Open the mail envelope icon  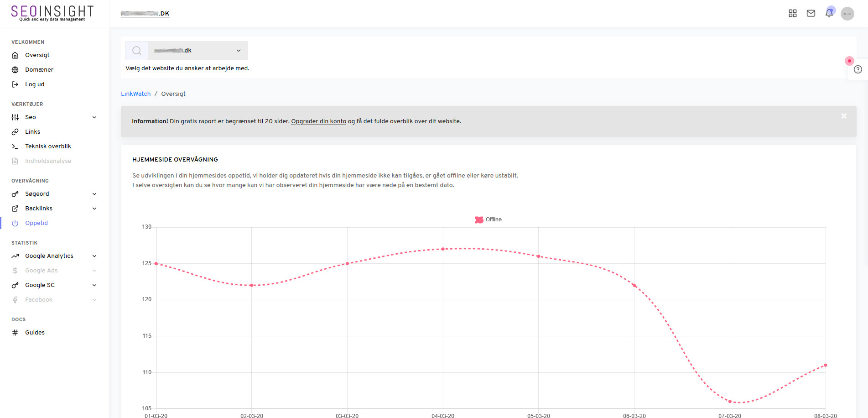coord(811,13)
